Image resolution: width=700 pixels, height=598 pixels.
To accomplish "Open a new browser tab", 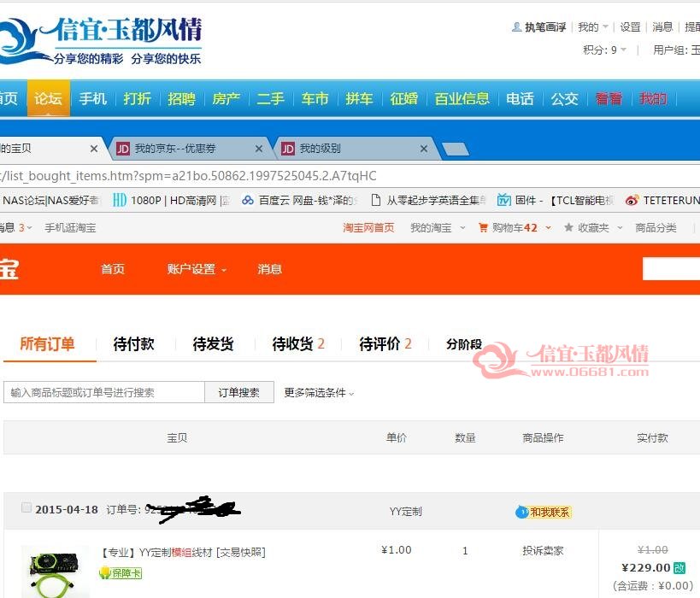I will click(x=455, y=149).
